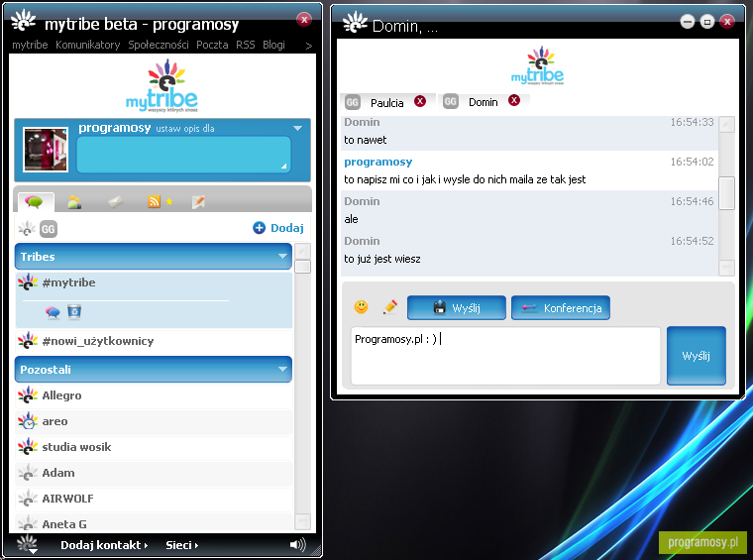Click the status description text box
Screen dimensions: 753x560
coord(184,155)
